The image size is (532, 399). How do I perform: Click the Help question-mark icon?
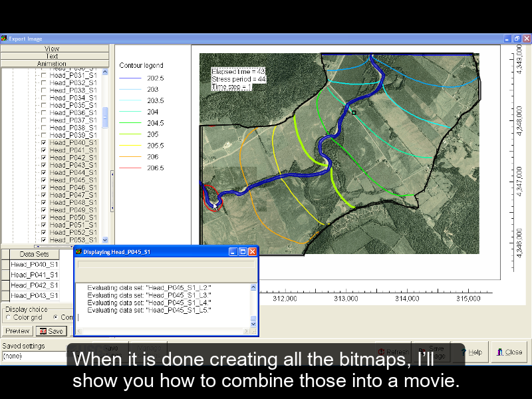[464, 352]
